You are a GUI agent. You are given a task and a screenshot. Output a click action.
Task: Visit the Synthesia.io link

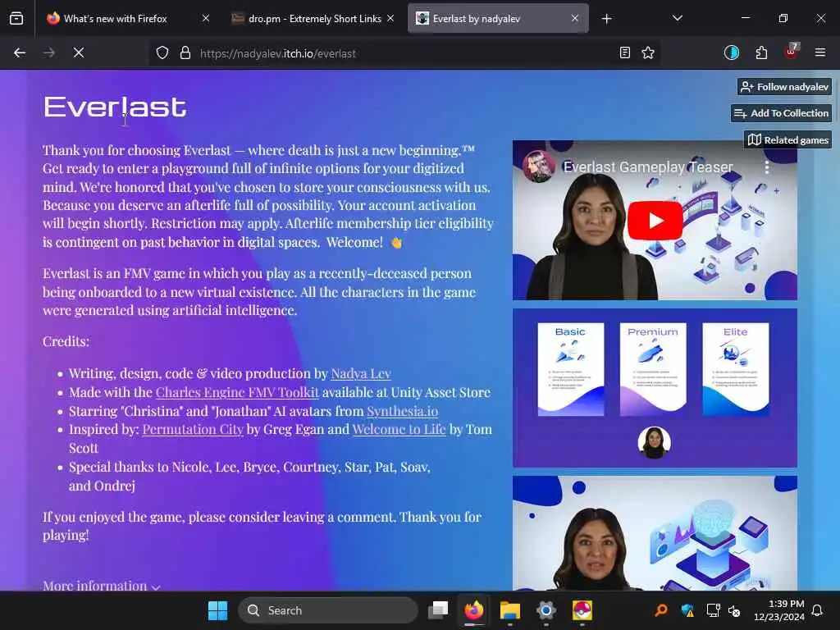point(402,411)
